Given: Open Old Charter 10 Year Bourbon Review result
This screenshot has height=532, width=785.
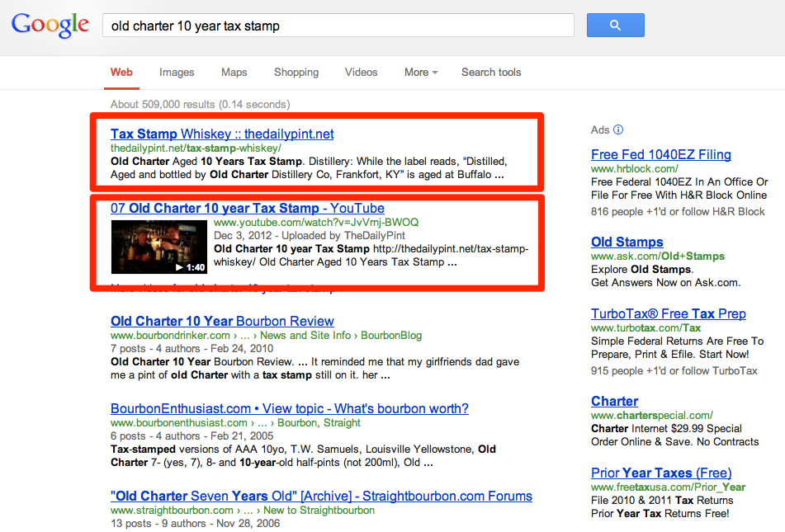Looking at the screenshot, I should coord(222,322).
